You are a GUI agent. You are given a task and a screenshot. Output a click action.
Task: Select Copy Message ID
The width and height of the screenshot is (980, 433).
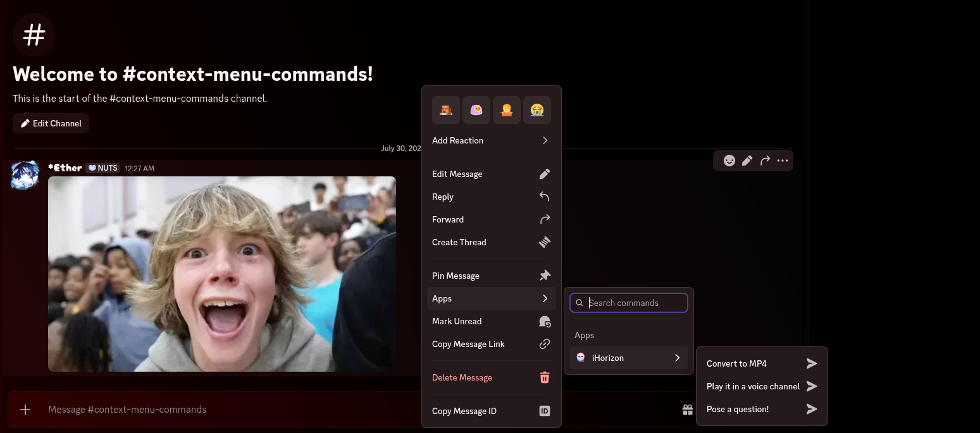click(492, 411)
